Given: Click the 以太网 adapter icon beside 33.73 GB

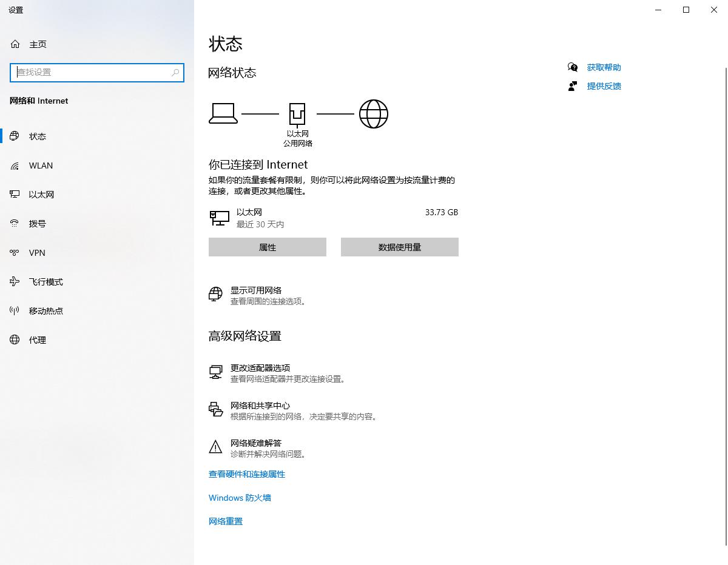Looking at the screenshot, I should [219, 218].
